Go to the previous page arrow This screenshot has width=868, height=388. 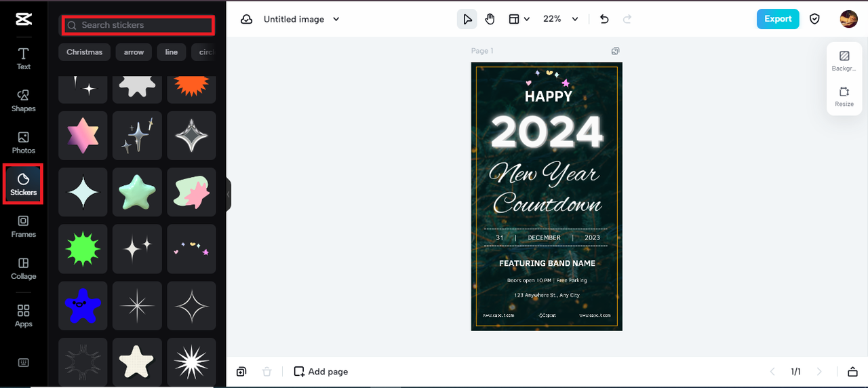tap(772, 372)
